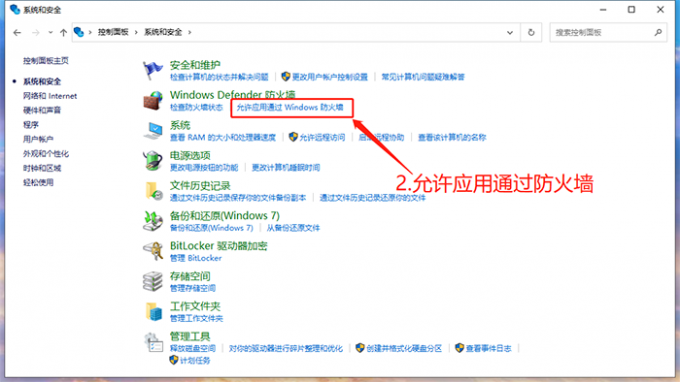Select 系统和安全 in sidebar
680x382 pixels.
(x=42, y=82)
